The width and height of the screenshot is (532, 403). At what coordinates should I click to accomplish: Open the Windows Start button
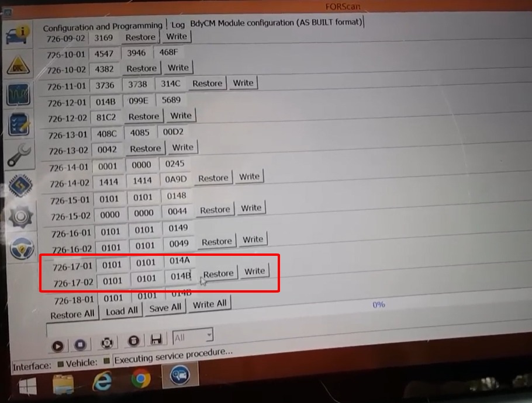(28, 387)
